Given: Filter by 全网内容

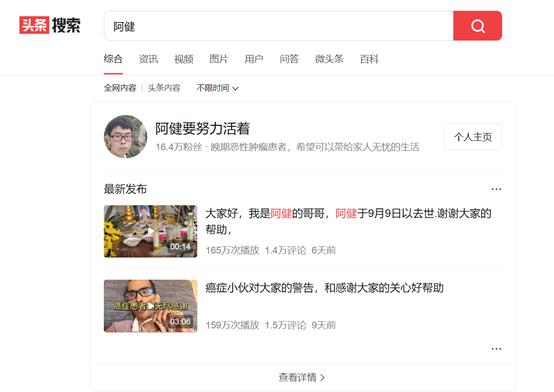Looking at the screenshot, I should tap(120, 88).
